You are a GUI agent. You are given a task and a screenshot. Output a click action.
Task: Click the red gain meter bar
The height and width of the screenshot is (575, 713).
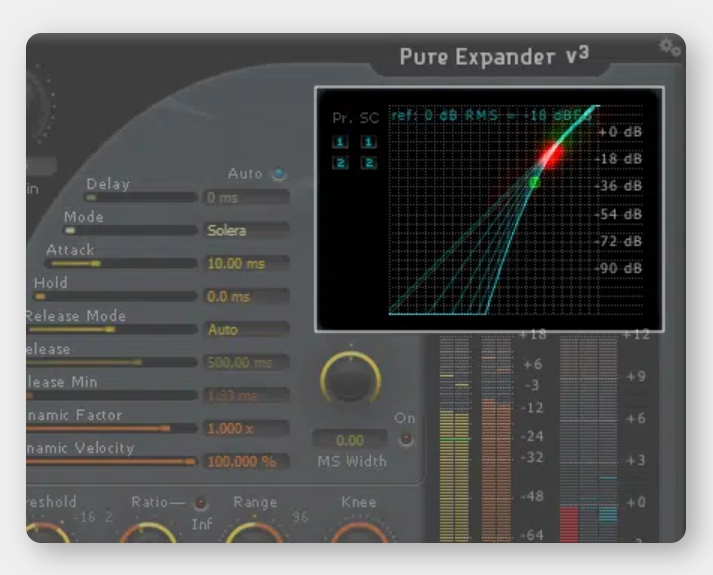(569, 524)
